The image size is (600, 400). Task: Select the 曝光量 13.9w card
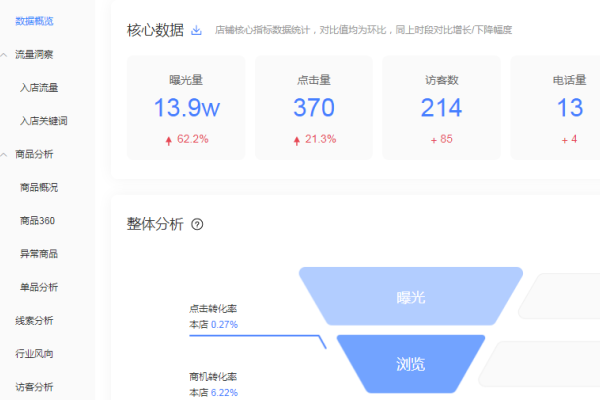coord(186,108)
